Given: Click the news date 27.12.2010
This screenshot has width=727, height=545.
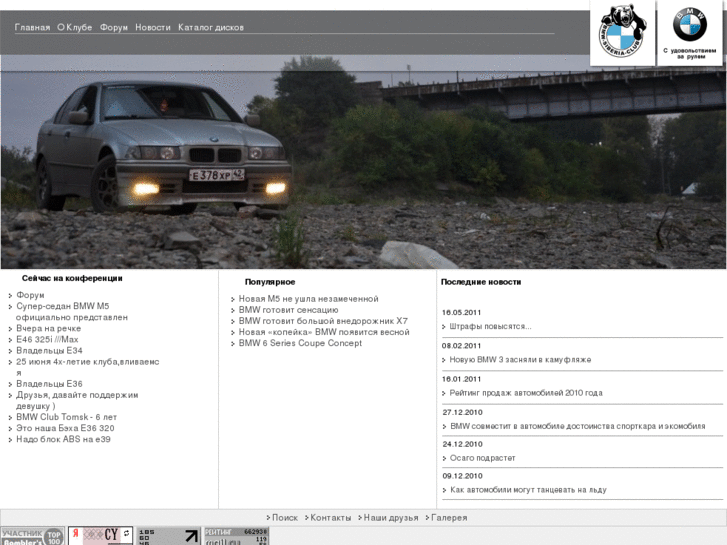Looking at the screenshot, I should 462,412.
